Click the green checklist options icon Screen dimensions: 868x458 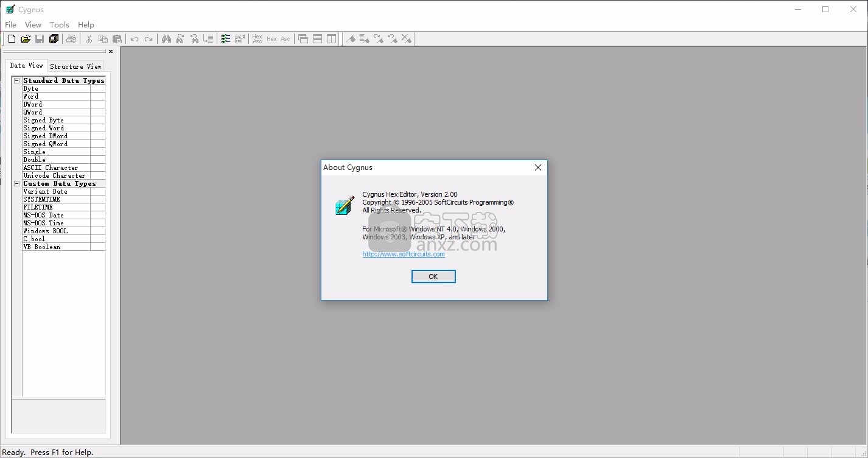[x=226, y=39]
